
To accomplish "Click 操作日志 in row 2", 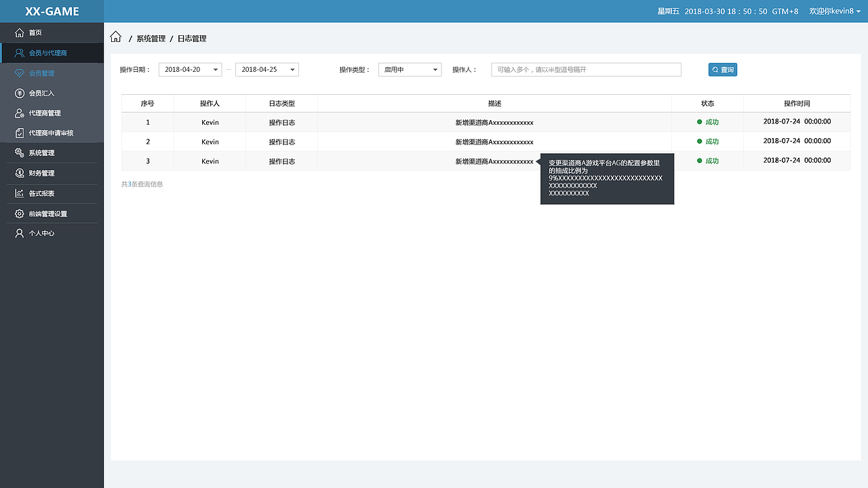I will (282, 142).
